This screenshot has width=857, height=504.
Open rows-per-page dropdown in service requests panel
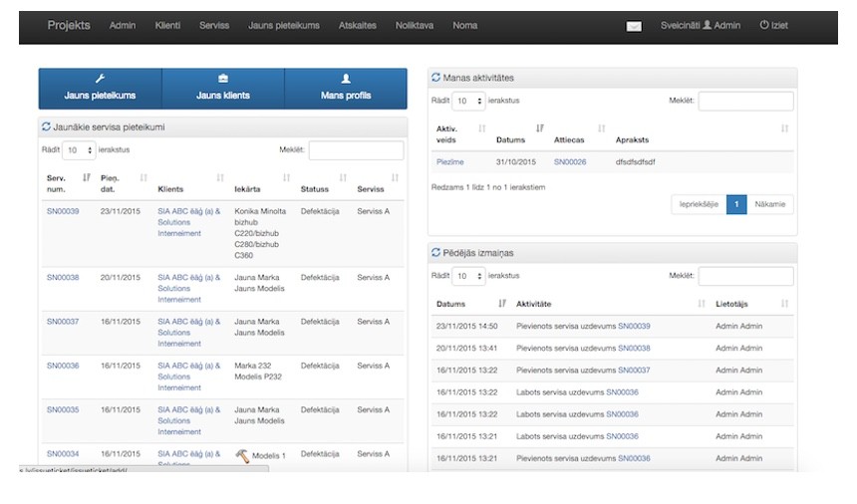coord(80,150)
